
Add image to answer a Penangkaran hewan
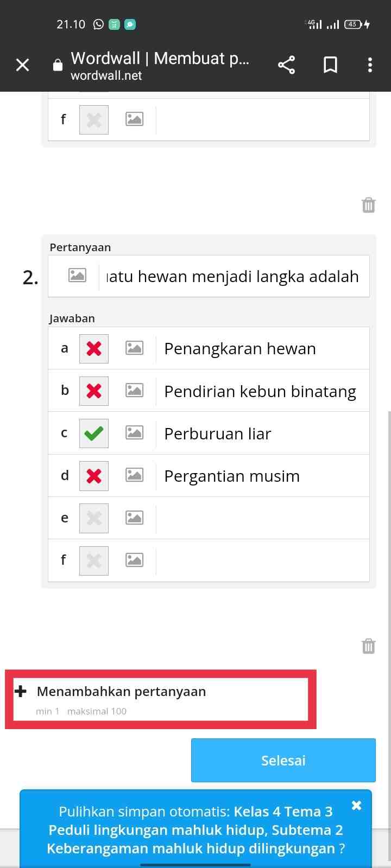coord(134,348)
